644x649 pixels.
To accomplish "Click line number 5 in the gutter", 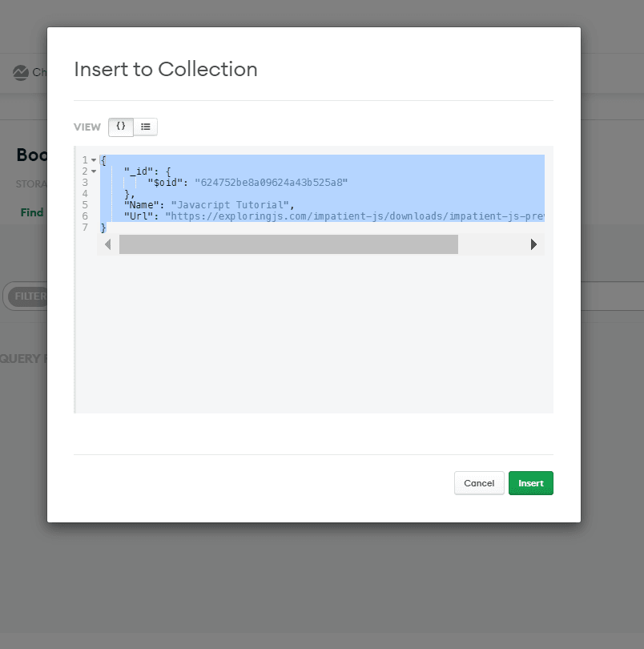I will [x=85, y=205].
